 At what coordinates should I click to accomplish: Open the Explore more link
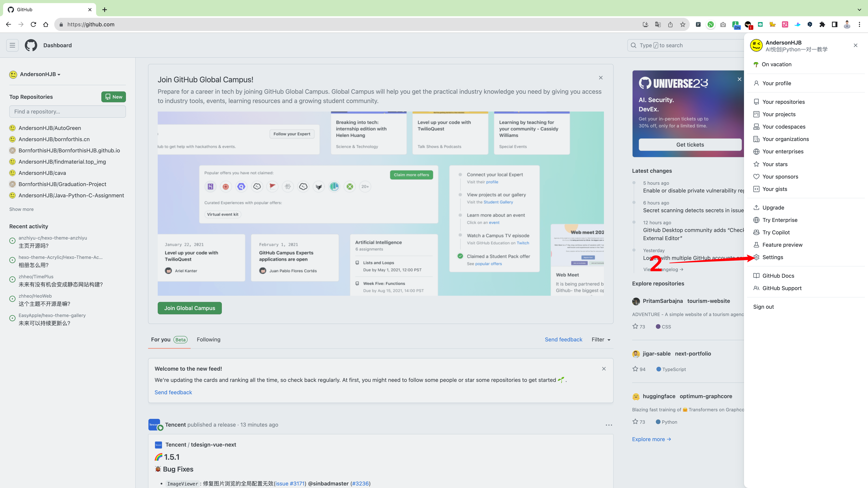pos(651,439)
